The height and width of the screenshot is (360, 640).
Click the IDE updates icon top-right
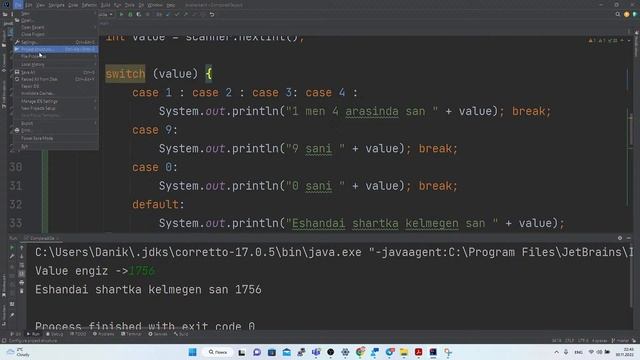627,14
